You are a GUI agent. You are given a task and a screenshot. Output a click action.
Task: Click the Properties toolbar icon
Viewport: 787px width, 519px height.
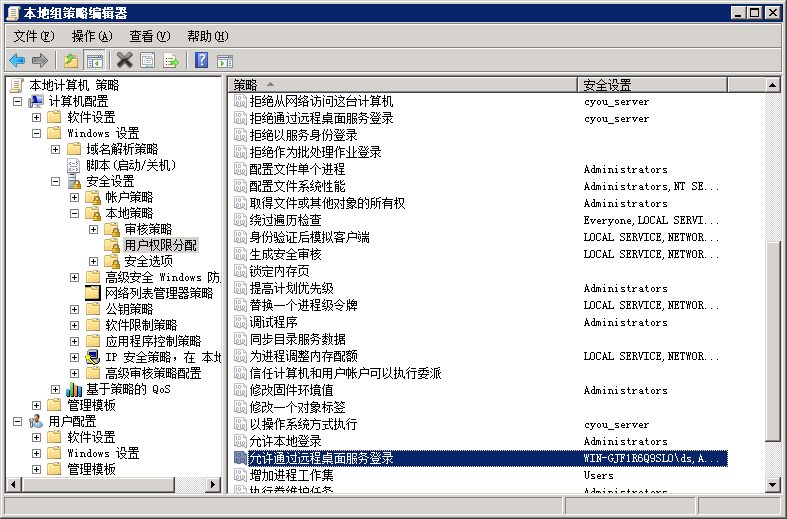point(148,61)
